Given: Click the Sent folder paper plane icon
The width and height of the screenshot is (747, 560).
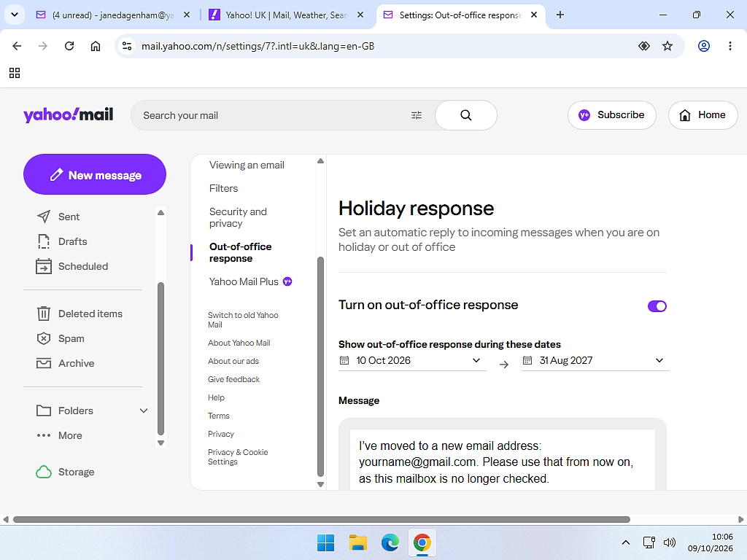Looking at the screenshot, I should [43, 217].
